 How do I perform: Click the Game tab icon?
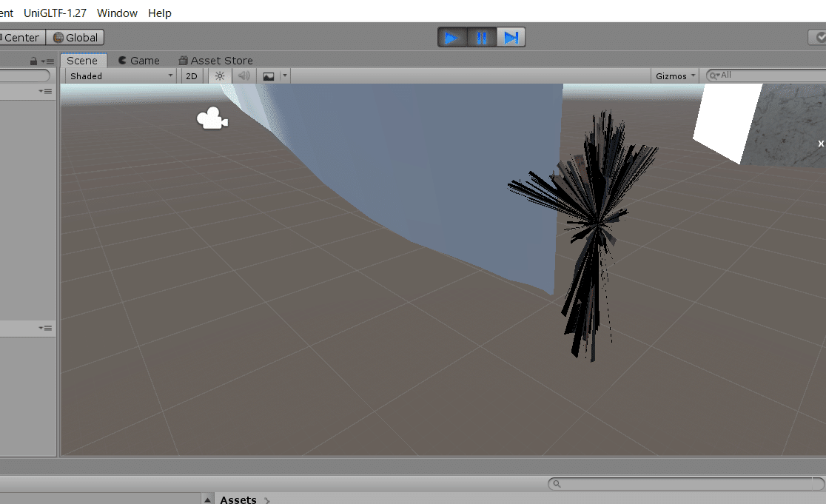(122, 61)
